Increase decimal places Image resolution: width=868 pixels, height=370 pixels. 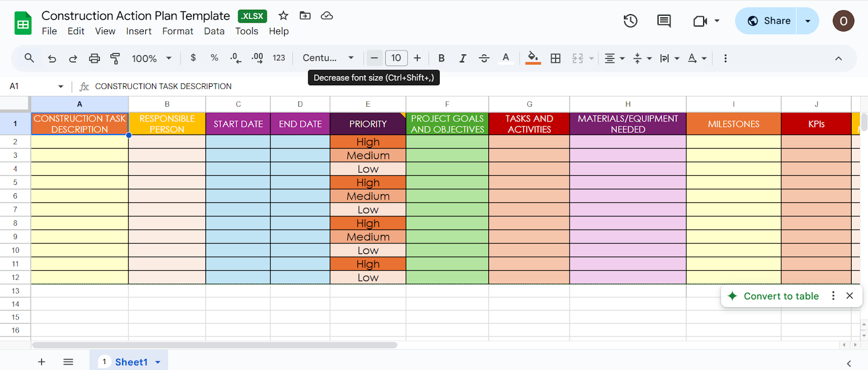[257, 58]
